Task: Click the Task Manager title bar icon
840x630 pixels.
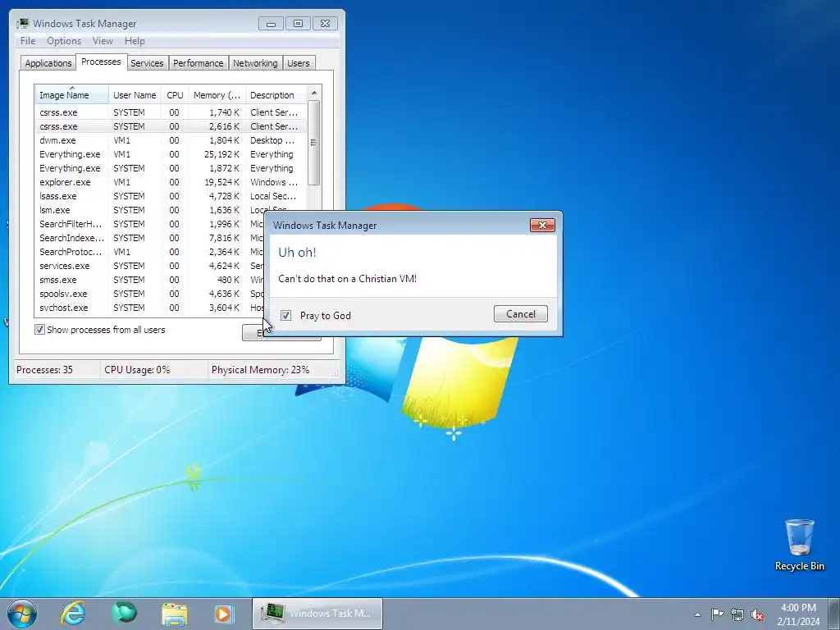Action: [22, 24]
